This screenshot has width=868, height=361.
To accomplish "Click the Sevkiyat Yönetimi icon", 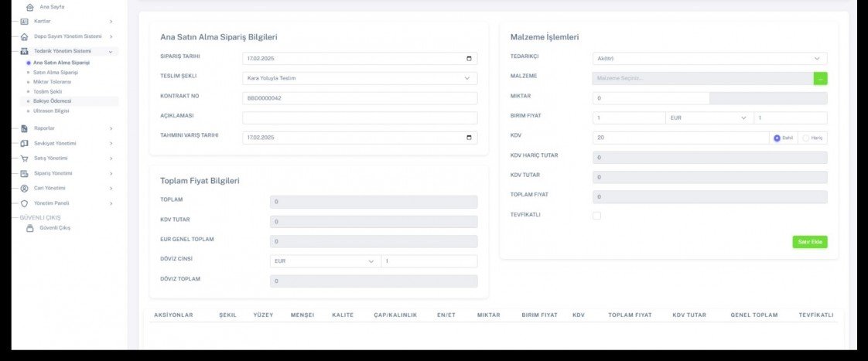I will (24, 144).
